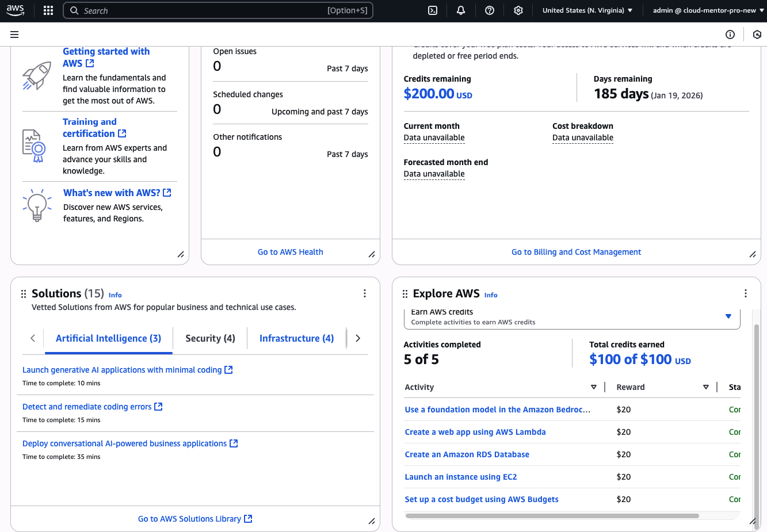Select the Infrastructure (4) tab

point(296,338)
